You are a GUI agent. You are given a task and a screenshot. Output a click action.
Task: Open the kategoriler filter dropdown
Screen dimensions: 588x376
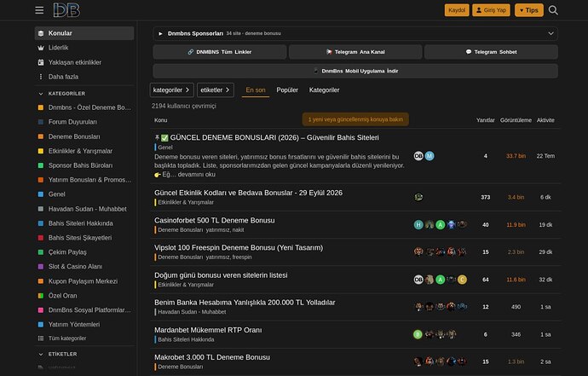[172, 90]
